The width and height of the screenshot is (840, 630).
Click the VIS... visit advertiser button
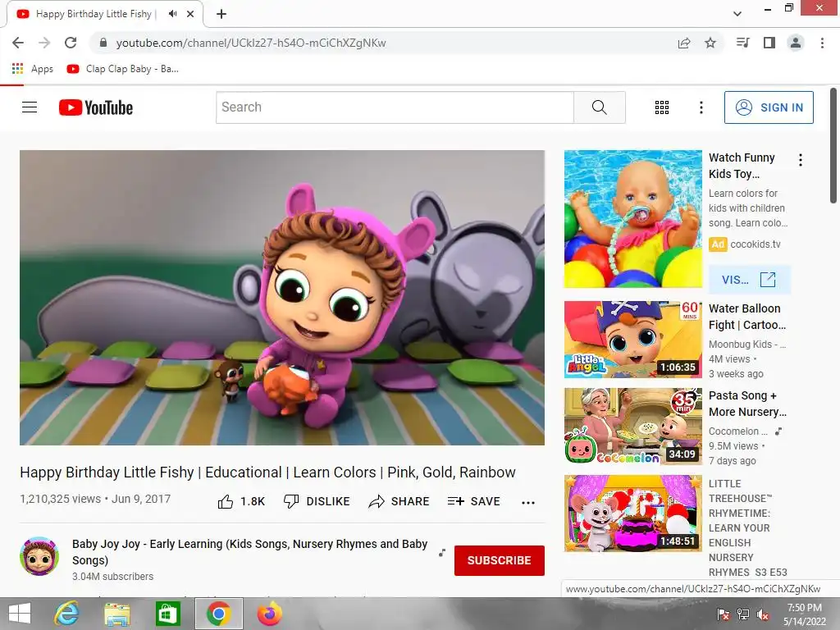click(x=749, y=280)
